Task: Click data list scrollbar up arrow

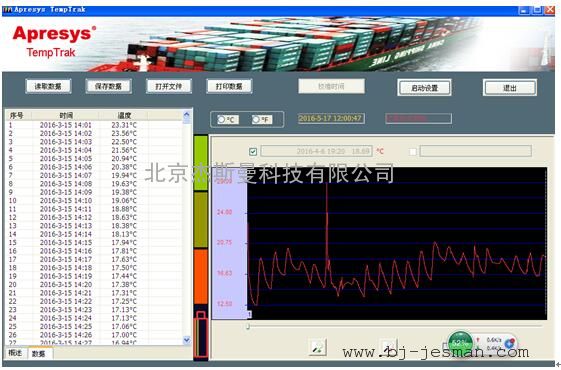Action: pyautogui.click(x=187, y=115)
